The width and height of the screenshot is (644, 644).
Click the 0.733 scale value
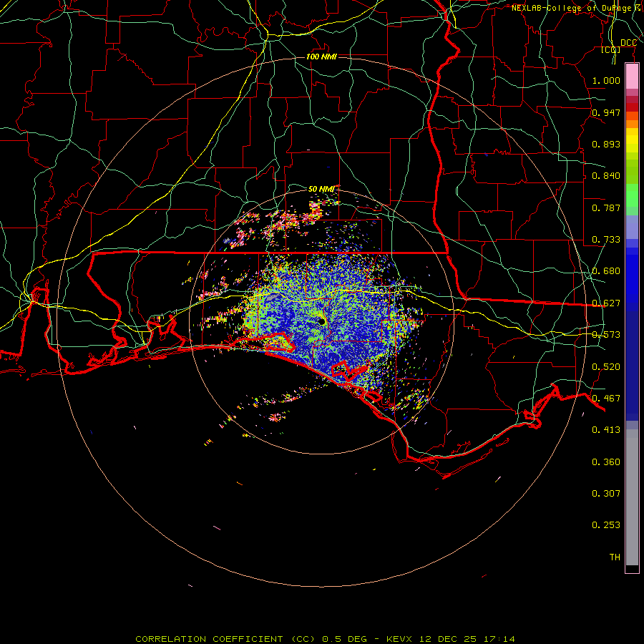coord(606,240)
